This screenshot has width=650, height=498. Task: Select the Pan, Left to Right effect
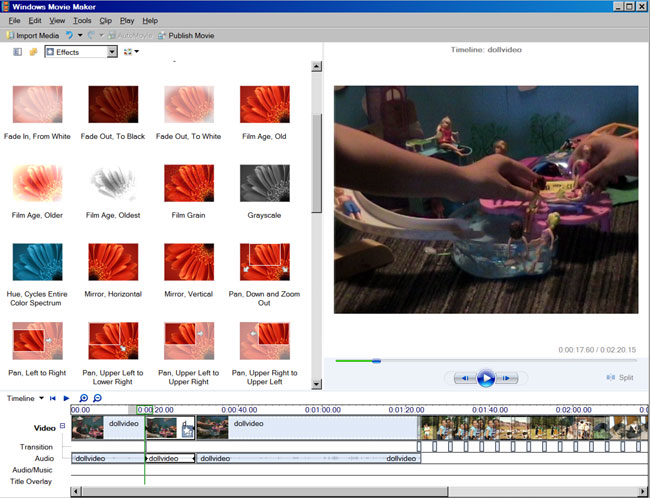pos(37,349)
